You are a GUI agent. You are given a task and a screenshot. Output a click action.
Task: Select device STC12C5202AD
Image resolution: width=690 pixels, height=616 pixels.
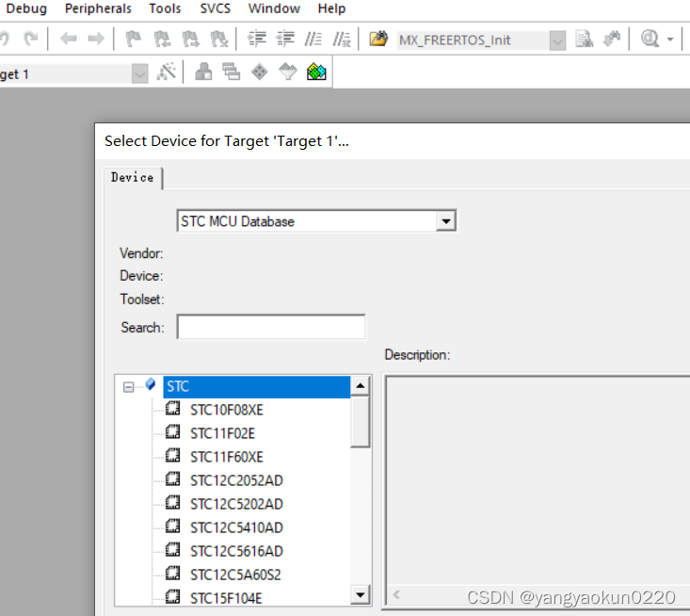236,504
